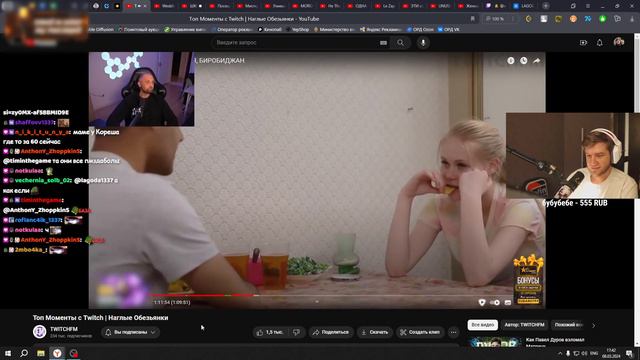Open the new tab plus button
This screenshot has width=640, height=360.
pos(546,6)
